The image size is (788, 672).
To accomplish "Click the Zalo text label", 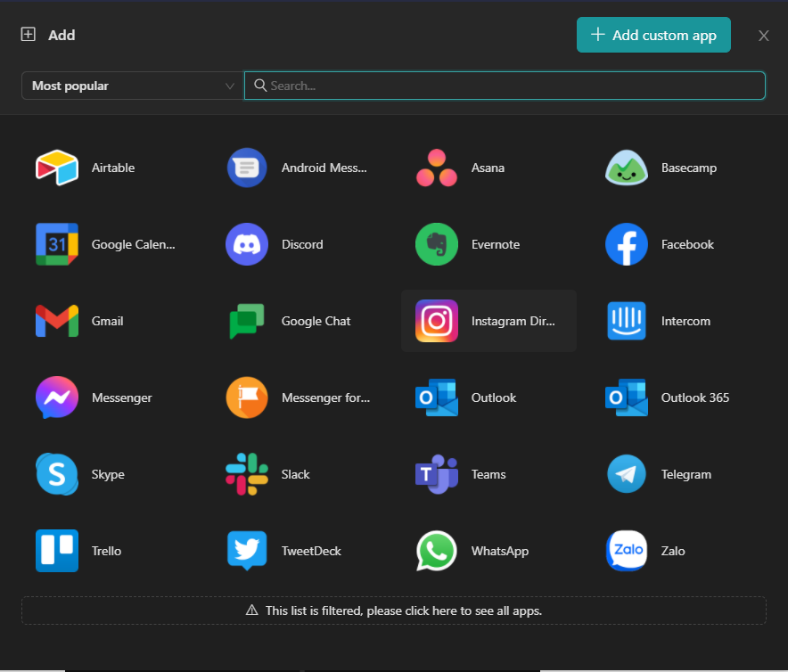I will pyautogui.click(x=673, y=551).
